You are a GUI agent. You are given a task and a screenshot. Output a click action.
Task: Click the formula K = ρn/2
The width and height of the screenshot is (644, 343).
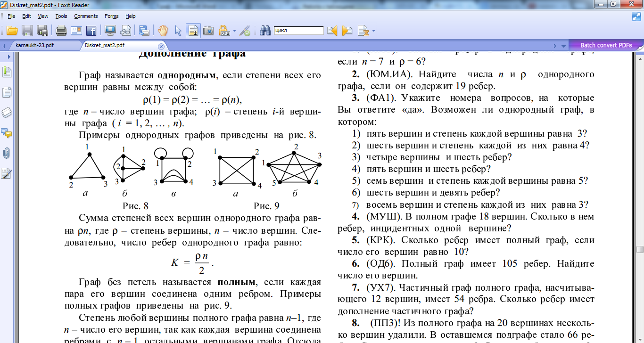(192, 263)
